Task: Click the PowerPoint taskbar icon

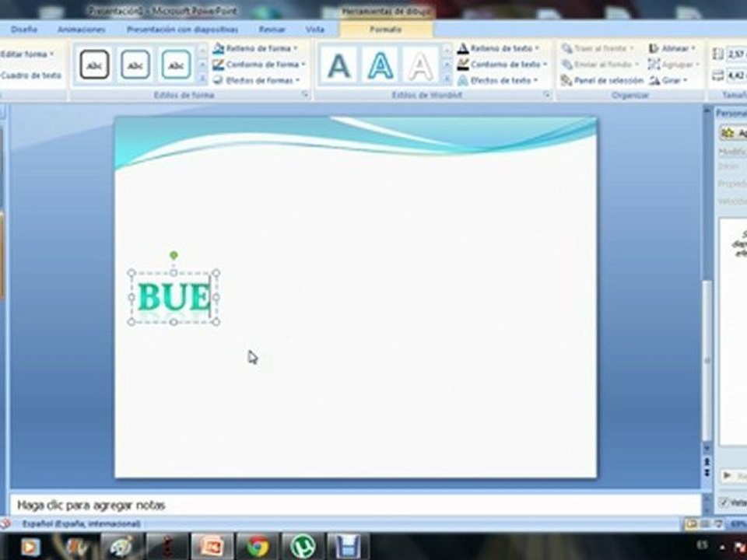Action: [x=212, y=546]
